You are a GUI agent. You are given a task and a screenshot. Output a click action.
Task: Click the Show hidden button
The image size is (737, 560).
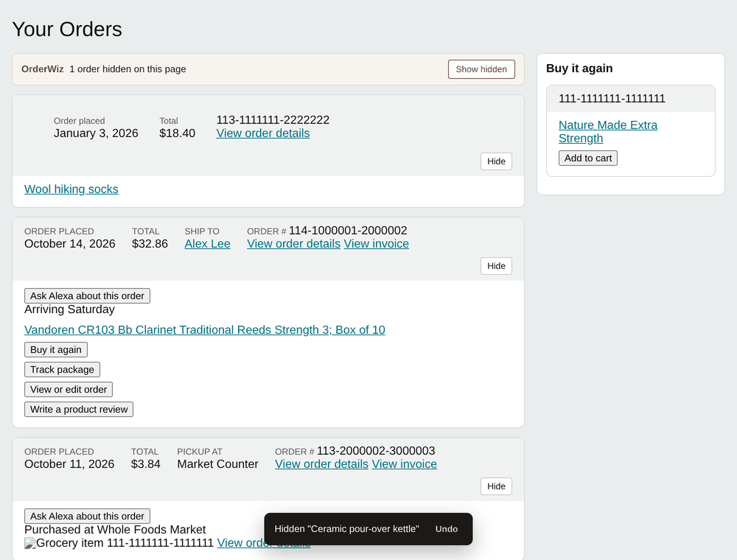(x=481, y=69)
